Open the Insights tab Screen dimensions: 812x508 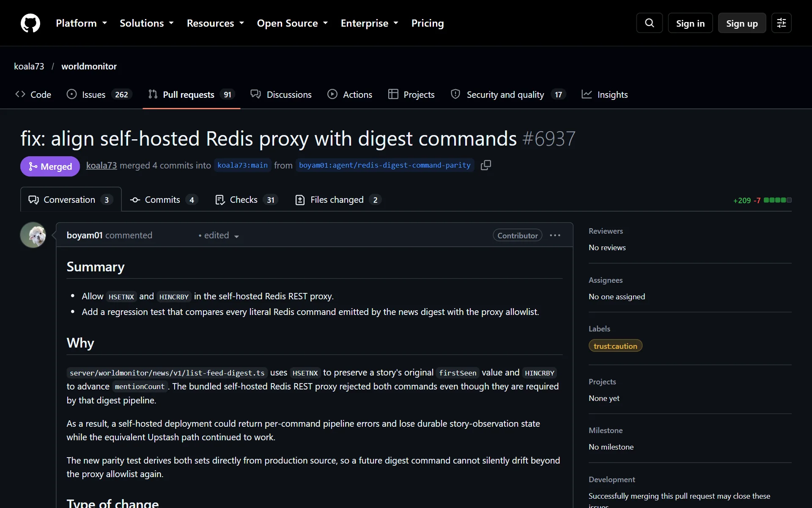click(605, 94)
